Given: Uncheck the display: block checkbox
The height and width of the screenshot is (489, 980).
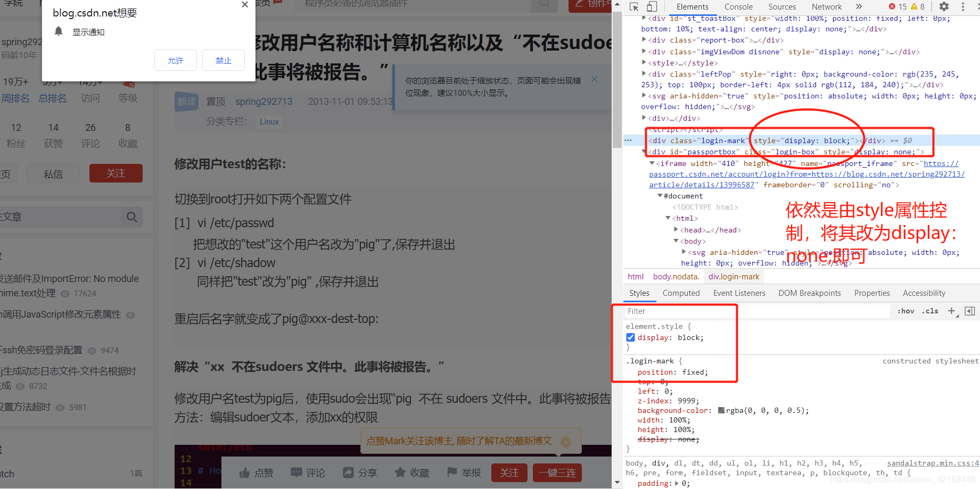Looking at the screenshot, I should (630, 337).
